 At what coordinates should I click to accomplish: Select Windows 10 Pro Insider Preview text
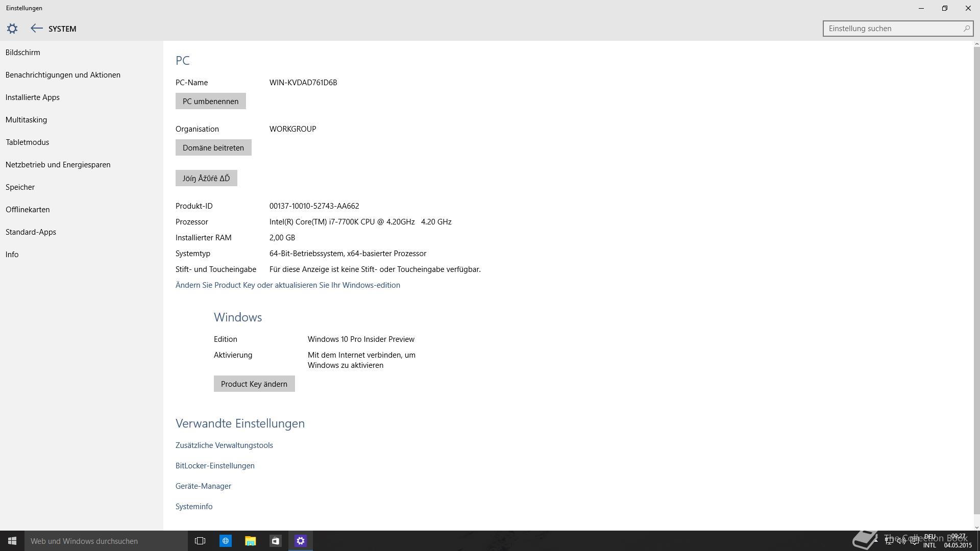click(x=361, y=339)
